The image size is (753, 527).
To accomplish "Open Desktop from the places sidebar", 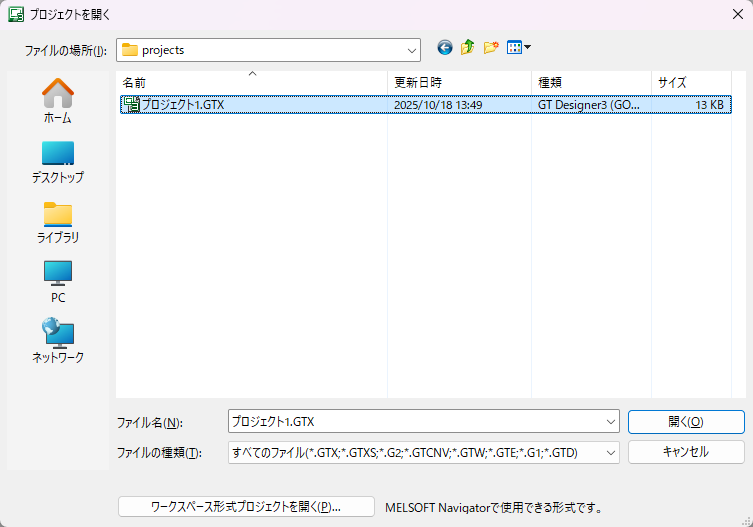I will (x=57, y=161).
